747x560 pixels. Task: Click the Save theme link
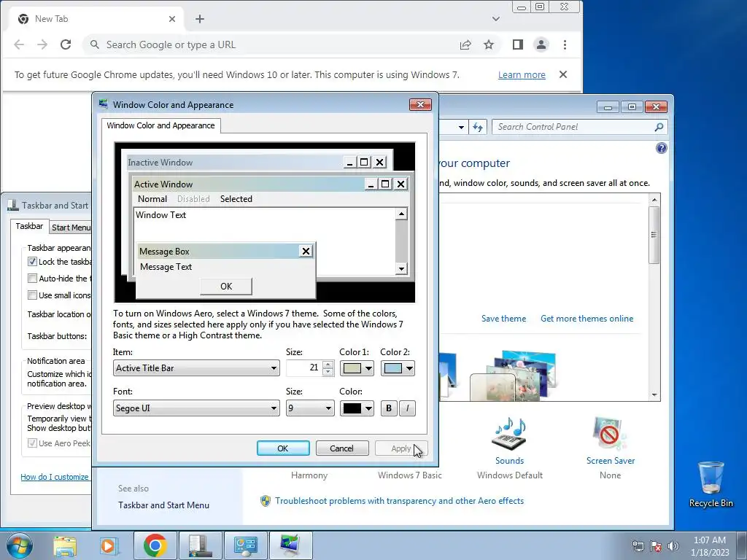tap(503, 319)
